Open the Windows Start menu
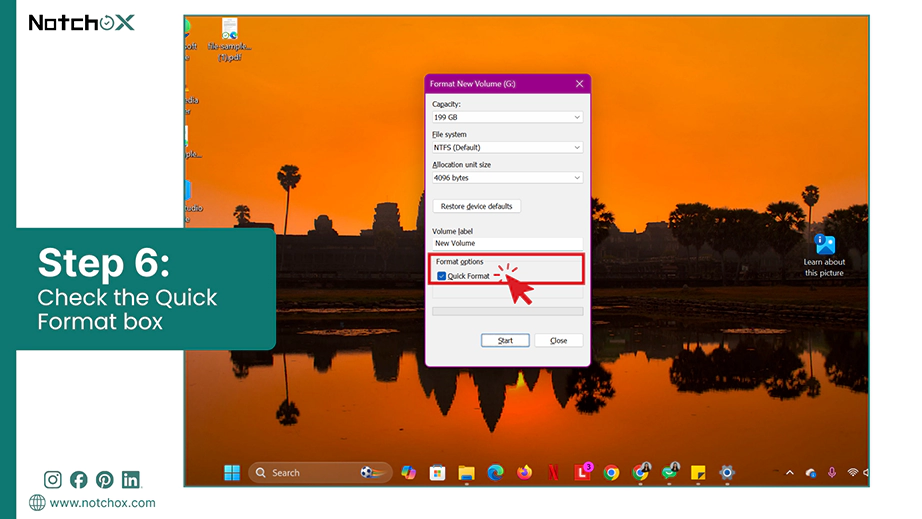922x519 pixels. pos(232,473)
